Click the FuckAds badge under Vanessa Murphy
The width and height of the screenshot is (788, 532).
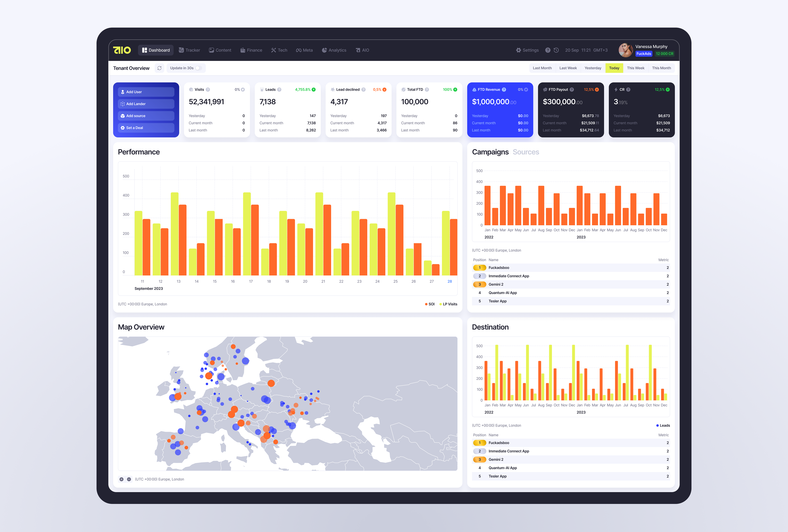pos(644,54)
